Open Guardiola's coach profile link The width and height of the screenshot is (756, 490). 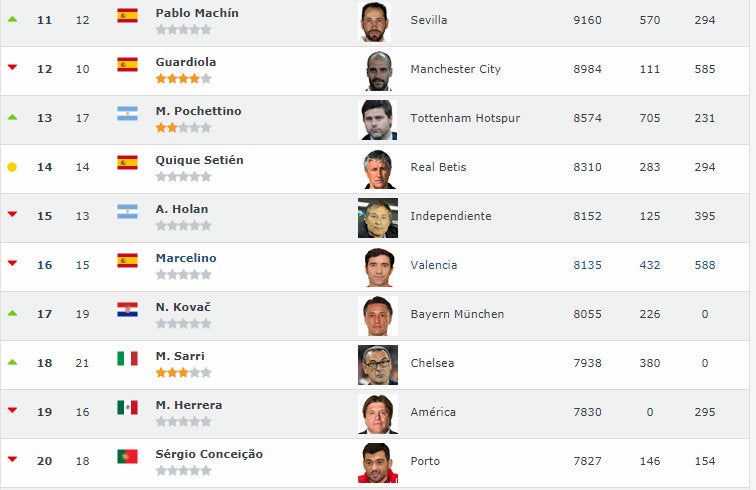[x=186, y=62]
